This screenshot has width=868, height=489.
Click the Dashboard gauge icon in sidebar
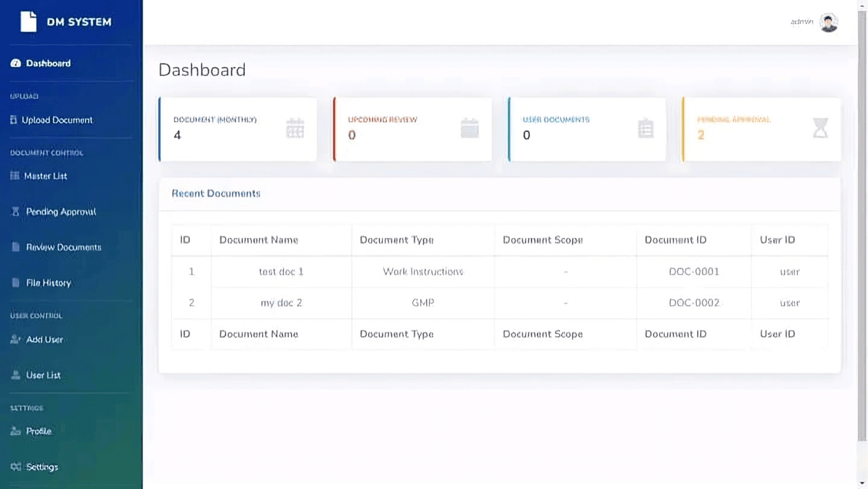click(16, 63)
